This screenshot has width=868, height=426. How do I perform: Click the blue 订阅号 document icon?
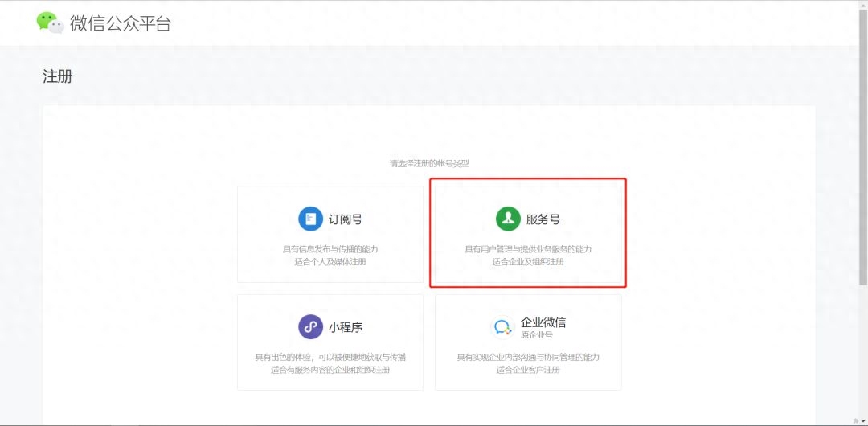click(x=310, y=219)
